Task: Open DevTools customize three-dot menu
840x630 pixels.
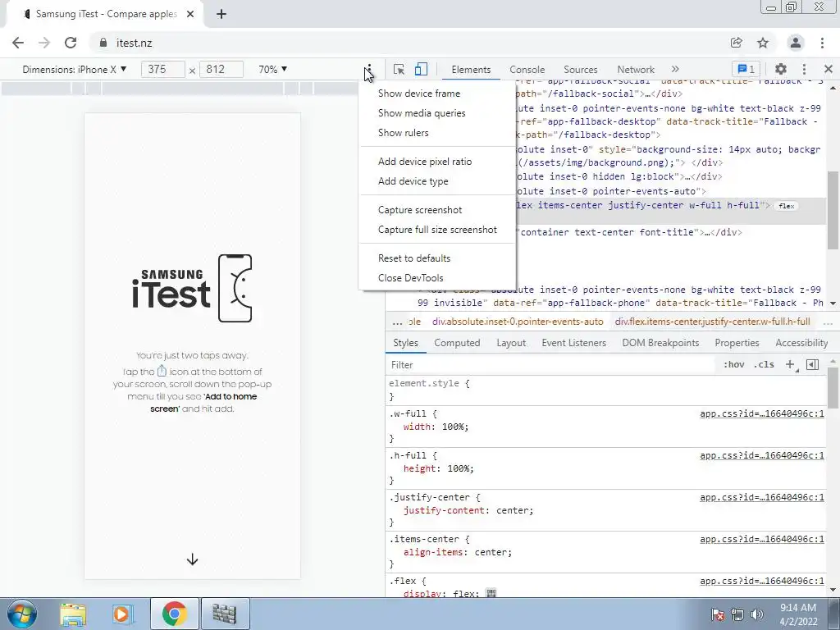Action: (804, 69)
